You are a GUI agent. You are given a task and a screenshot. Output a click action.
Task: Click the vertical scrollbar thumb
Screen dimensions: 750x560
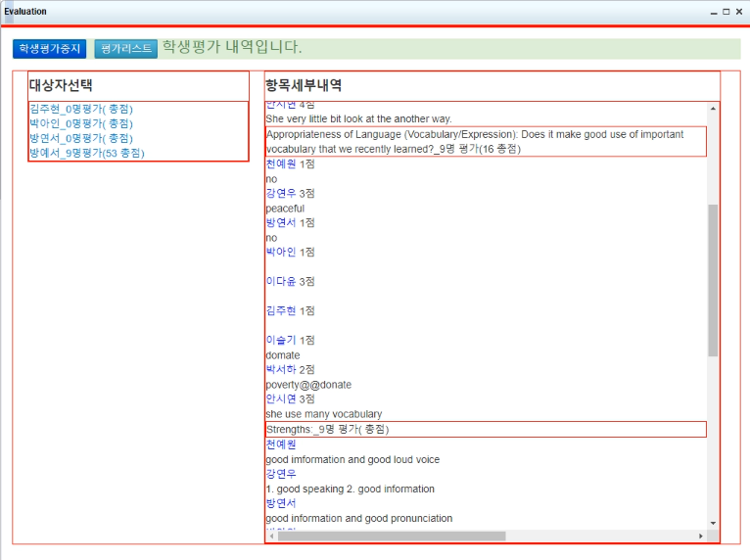tap(713, 279)
